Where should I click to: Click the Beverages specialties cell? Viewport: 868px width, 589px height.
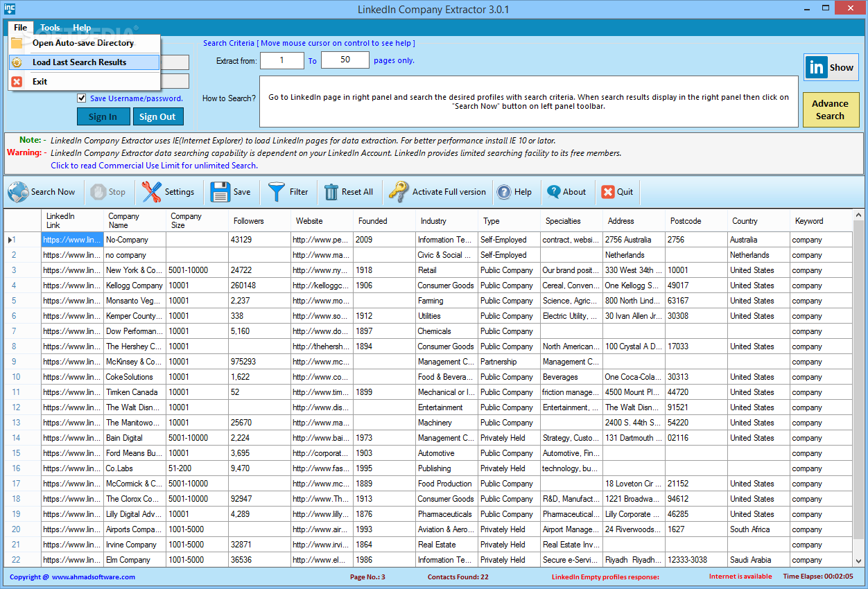(572, 377)
